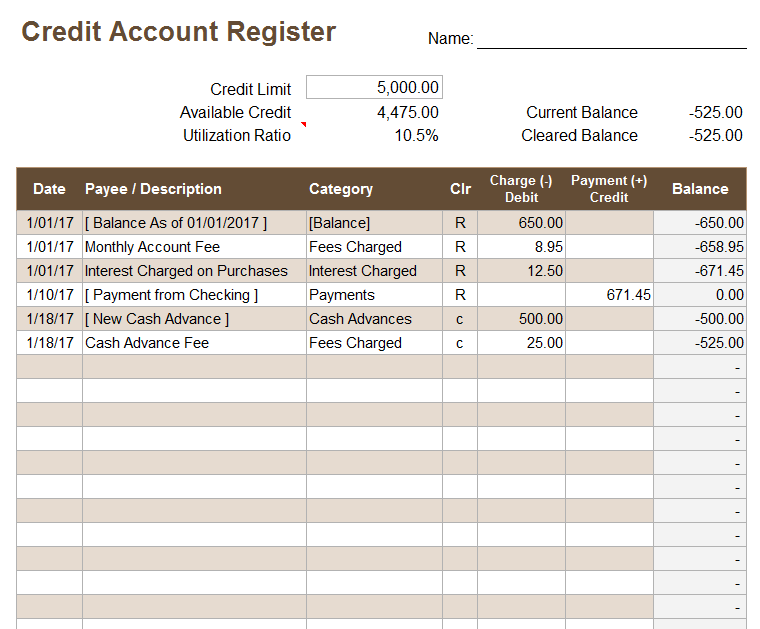Click the Credit Limit input field
The height and width of the screenshot is (629, 760).
[373, 88]
